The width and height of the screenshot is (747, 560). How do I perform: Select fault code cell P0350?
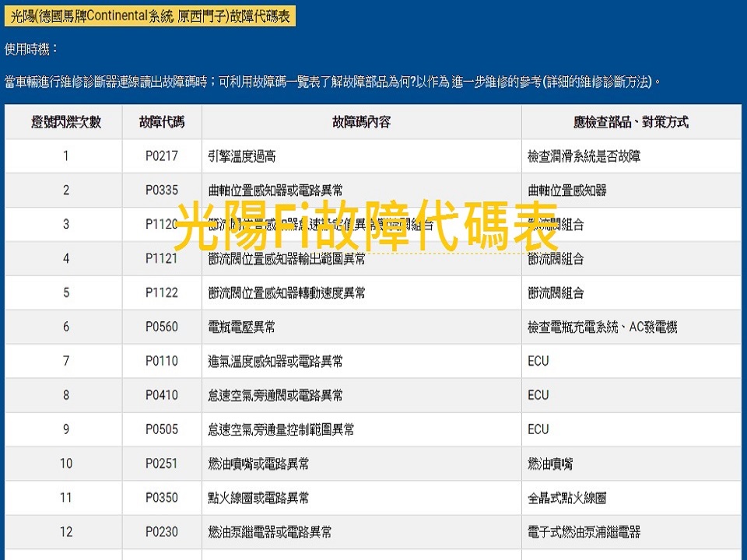point(162,498)
